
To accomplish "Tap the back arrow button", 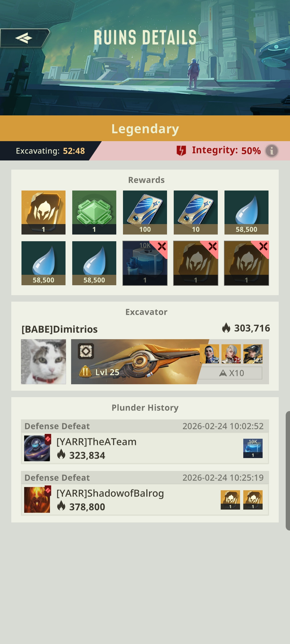I will [x=25, y=38].
